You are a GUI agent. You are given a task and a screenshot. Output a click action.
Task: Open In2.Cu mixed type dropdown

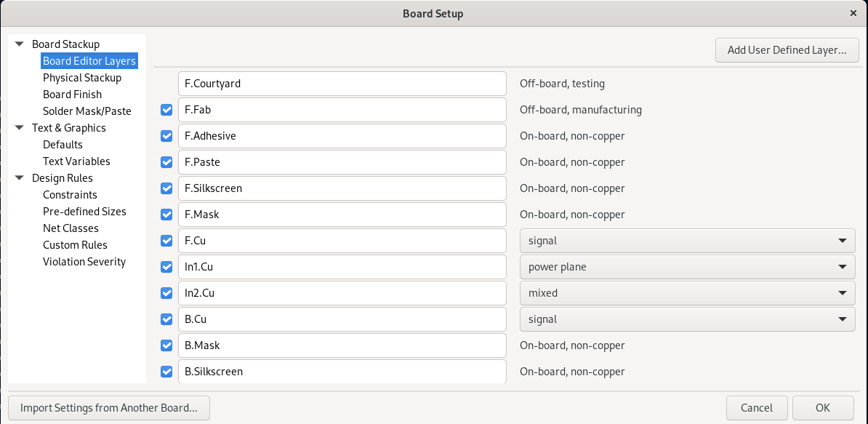click(687, 293)
